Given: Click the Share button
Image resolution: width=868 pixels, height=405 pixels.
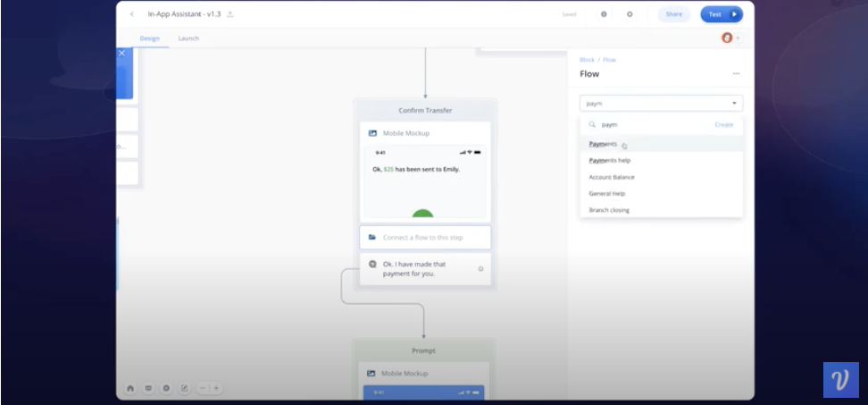Looking at the screenshot, I should pyautogui.click(x=673, y=14).
